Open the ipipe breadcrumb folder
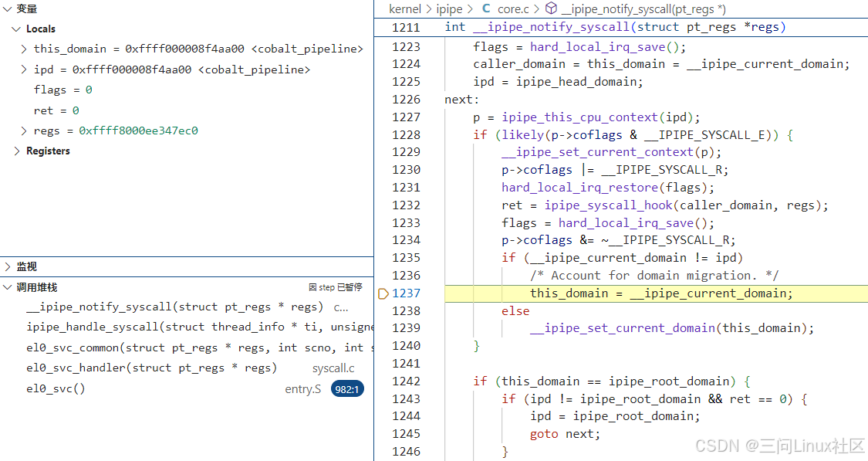Screen dimensions: 868x461 (x=449, y=8)
